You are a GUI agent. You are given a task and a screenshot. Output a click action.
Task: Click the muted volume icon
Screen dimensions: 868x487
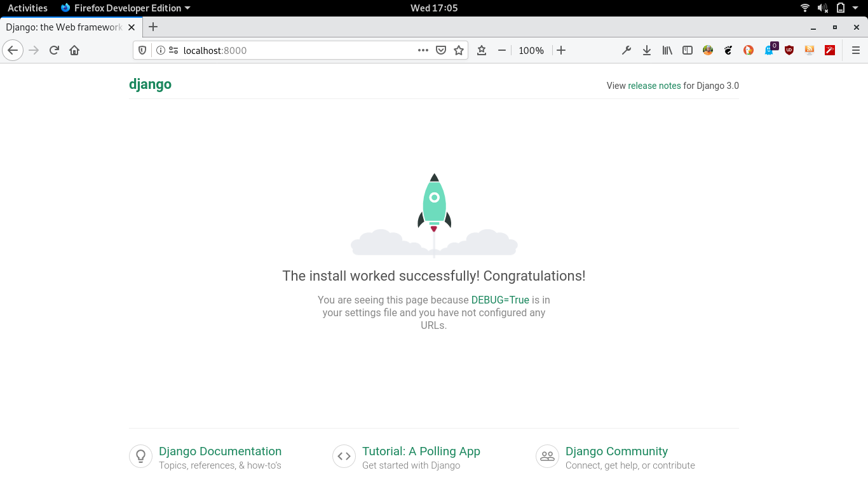pyautogui.click(x=822, y=8)
